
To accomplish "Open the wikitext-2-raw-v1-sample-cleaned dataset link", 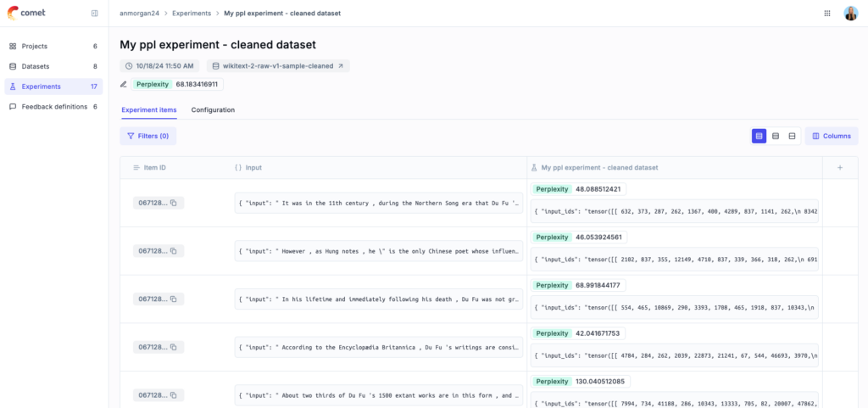I will [278, 66].
